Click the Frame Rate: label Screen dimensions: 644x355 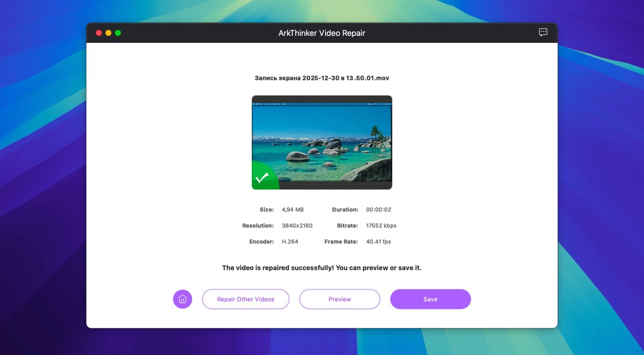tap(341, 242)
